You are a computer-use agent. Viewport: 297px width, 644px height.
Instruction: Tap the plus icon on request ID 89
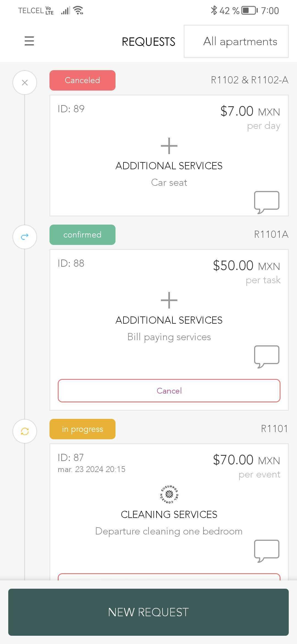click(169, 146)
